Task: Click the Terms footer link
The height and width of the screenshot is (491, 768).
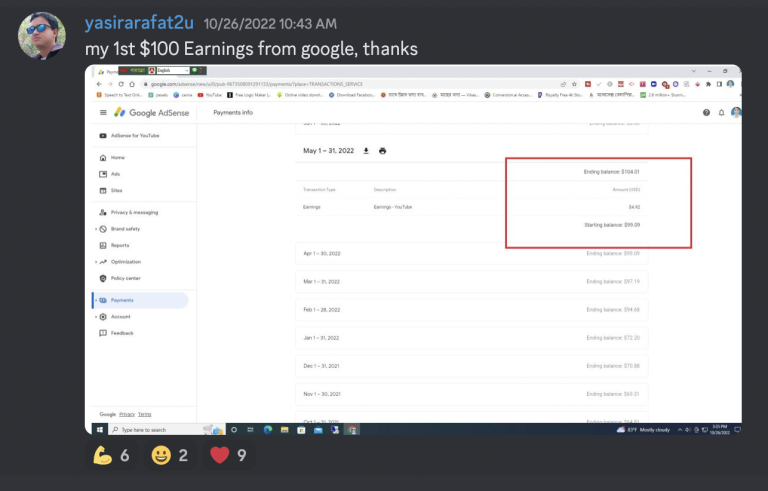Action: [x=144, y=414]
